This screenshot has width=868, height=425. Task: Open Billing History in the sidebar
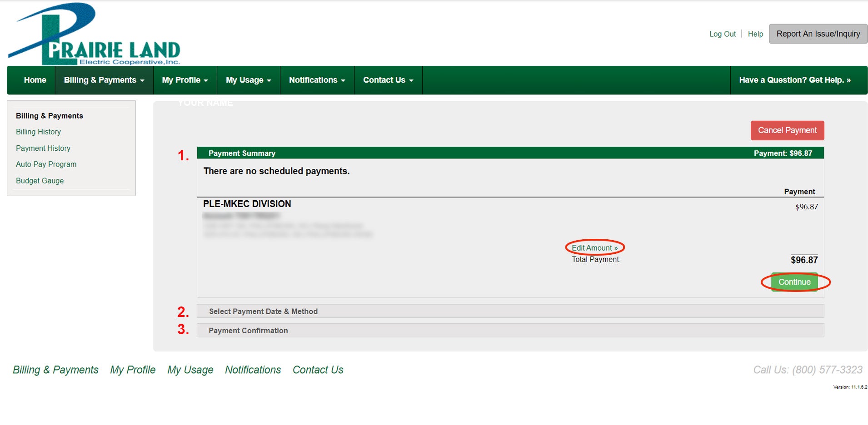(38, 132)
